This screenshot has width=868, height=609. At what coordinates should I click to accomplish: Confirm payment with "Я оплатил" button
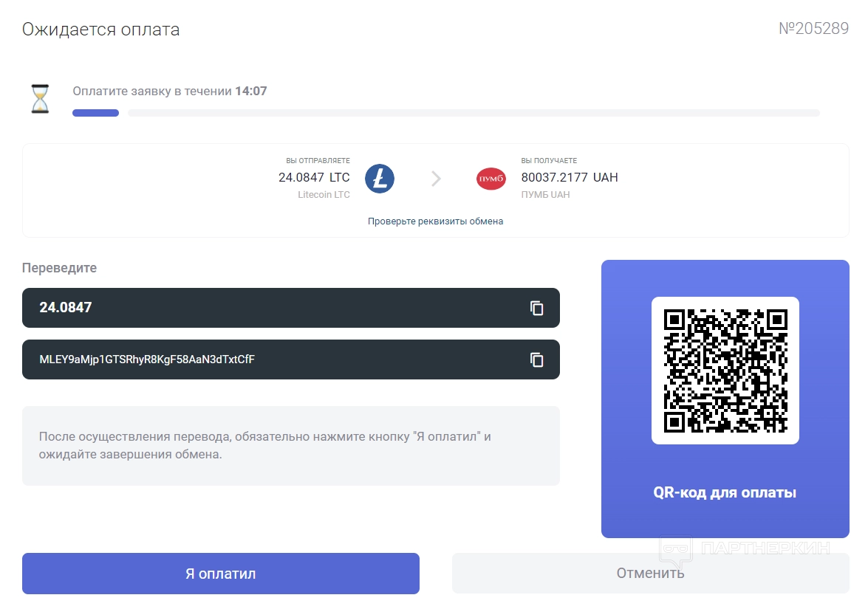(x=221, y=574)
